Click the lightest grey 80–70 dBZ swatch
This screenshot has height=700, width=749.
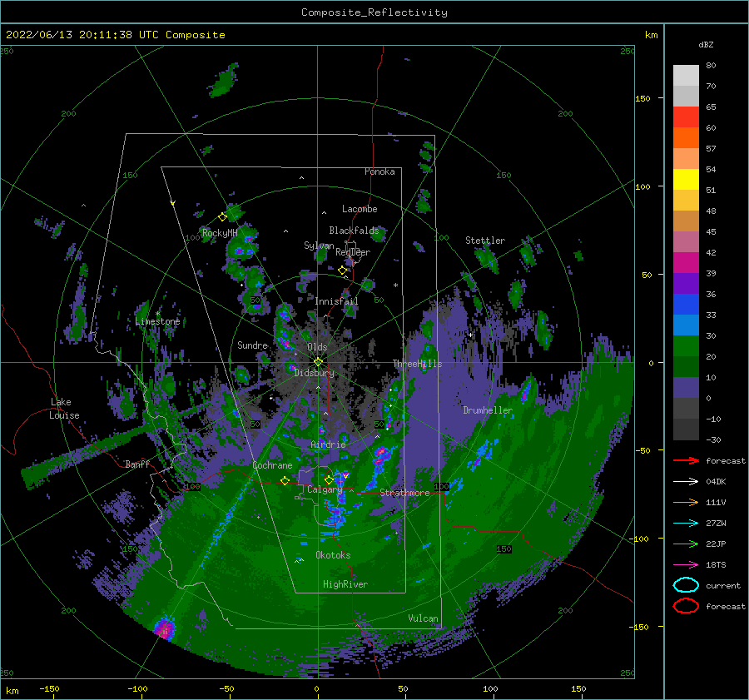point(686,76)
